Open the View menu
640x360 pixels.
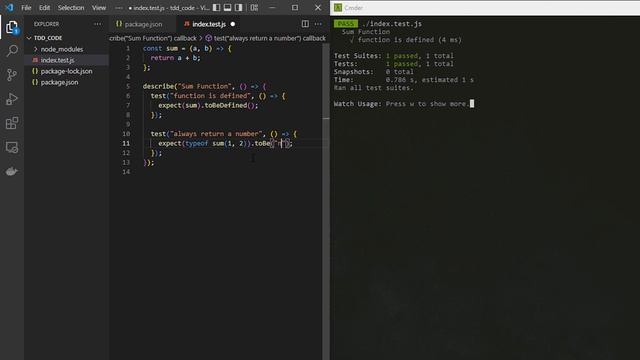pyautogui.click(x=99, y=7)
